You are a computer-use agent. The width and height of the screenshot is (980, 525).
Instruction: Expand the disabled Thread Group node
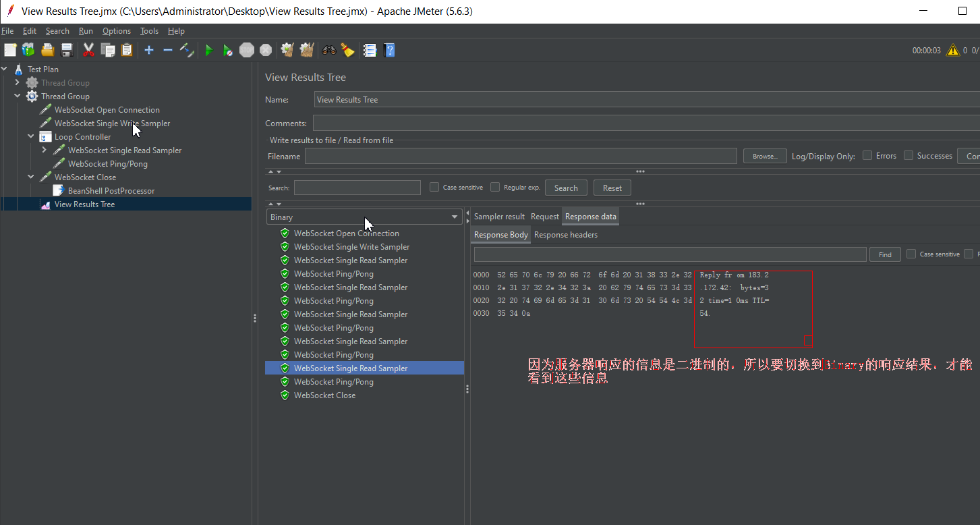coord(18,82)
